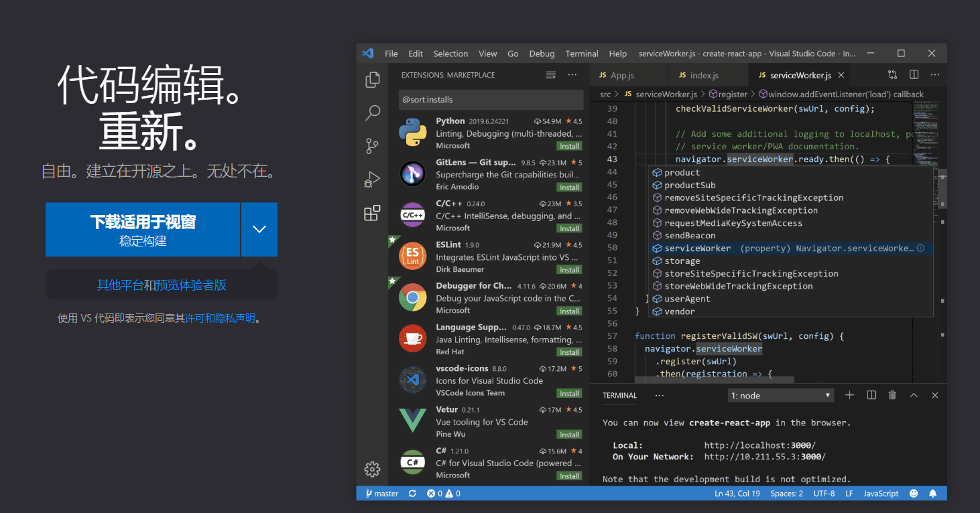Click the @sort:installs search field

click(491, 100)
